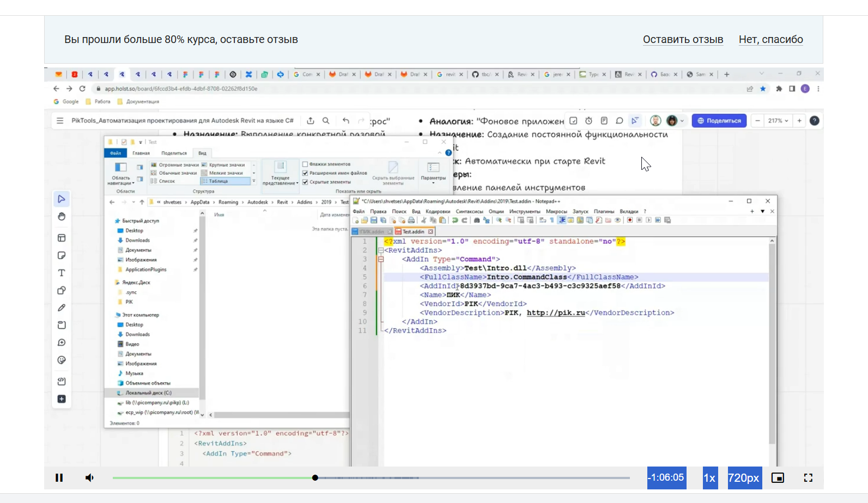The image size is (868, 503).
Task: Click the Find binoculars icon in Notepad++
Action: (477, 220)
